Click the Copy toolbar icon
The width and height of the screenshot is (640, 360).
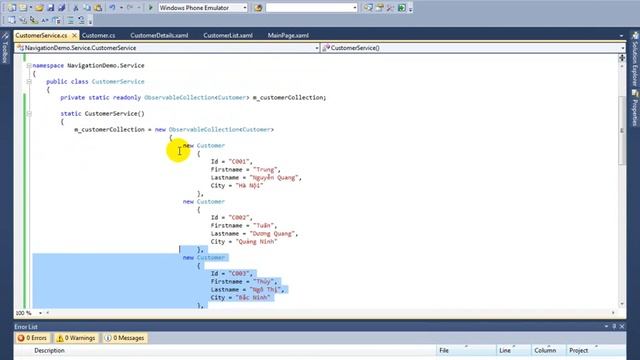tap(87, 8)
